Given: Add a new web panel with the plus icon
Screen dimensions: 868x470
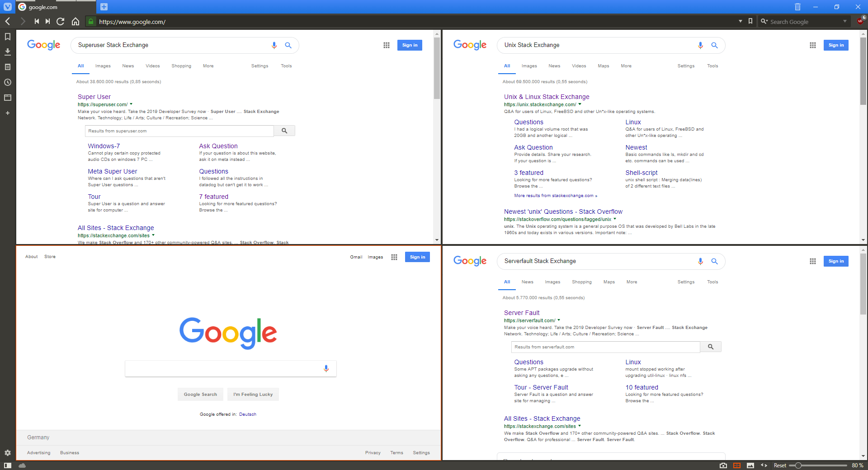Looking at the screenshot, I should [7, 113].
